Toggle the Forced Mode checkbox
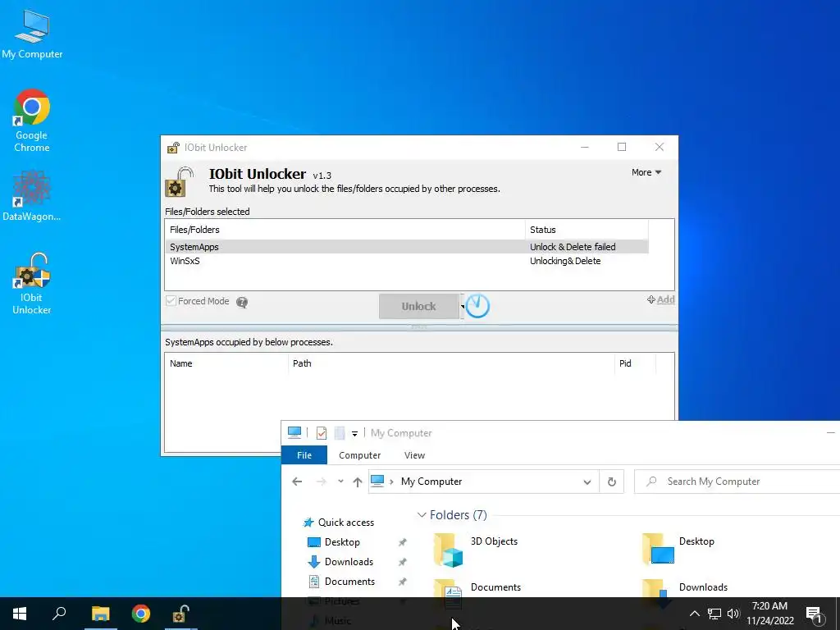This screenshot has width=840, height=630. (171, 301)
